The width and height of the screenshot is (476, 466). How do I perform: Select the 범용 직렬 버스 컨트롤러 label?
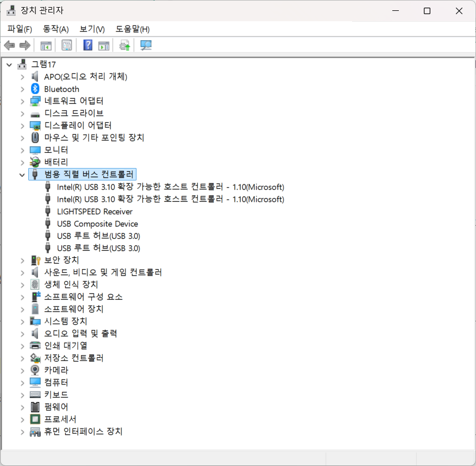89,174
